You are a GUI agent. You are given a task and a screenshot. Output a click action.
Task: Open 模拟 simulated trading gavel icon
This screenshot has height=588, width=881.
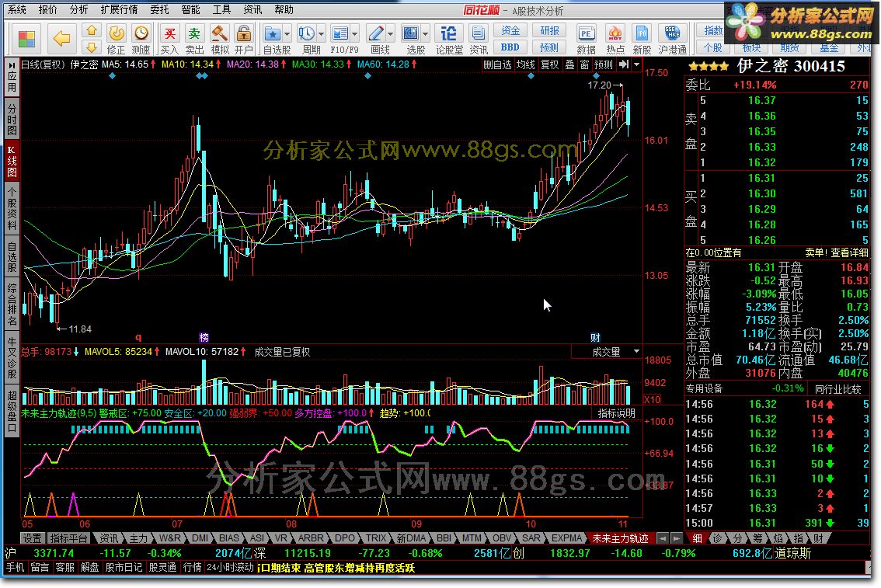(219, 40)
